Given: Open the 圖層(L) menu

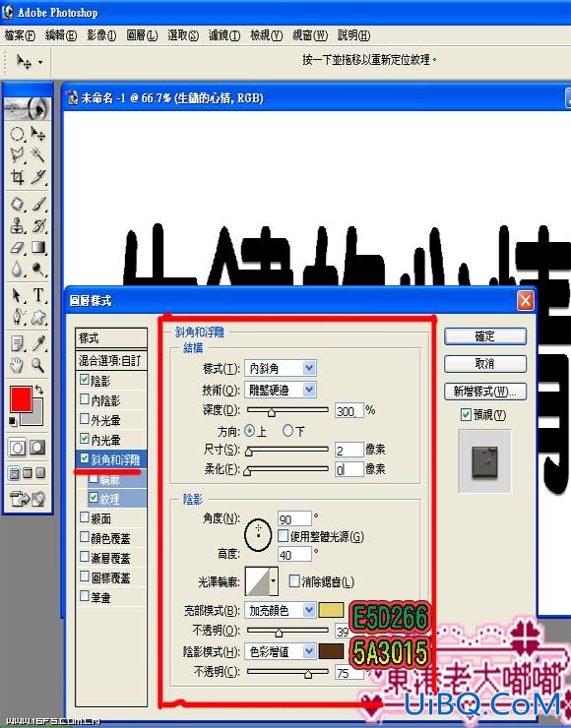Looking at the screenshot, I should 142,35.
